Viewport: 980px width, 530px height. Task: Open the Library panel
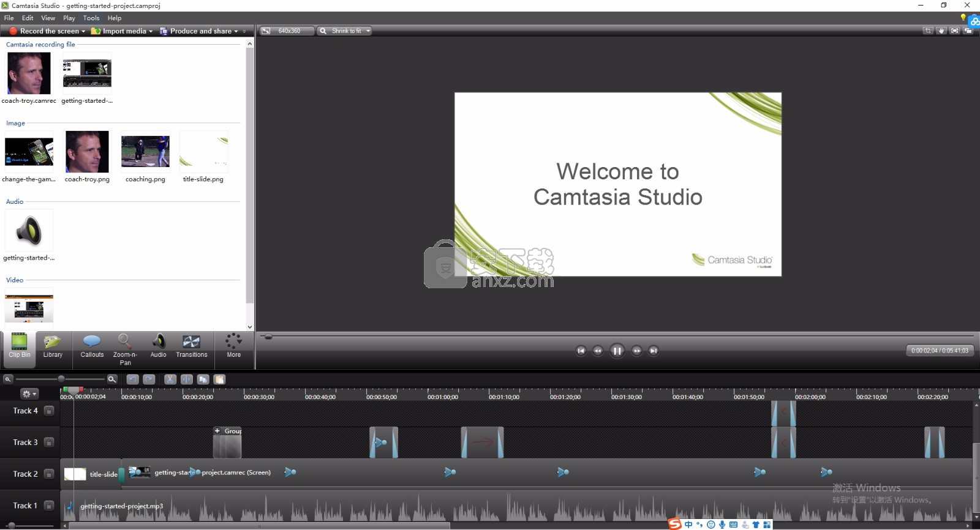tap(53, 346)
